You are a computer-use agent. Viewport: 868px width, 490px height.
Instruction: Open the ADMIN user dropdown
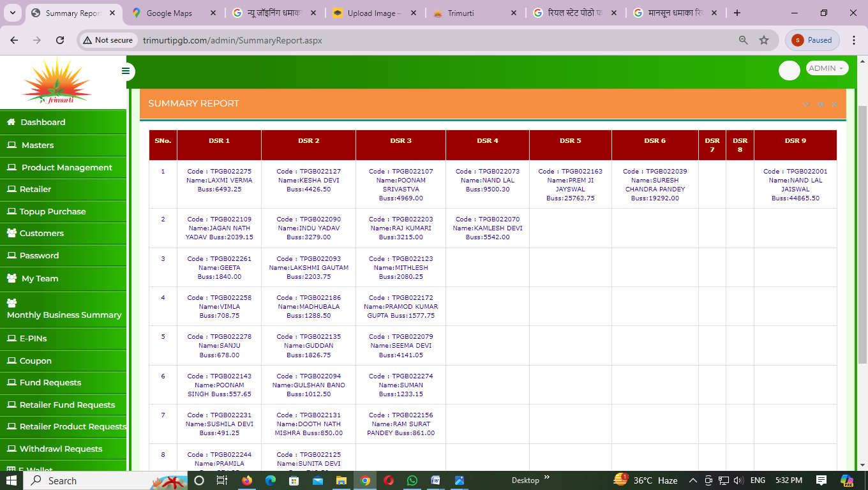click(827, 68)
